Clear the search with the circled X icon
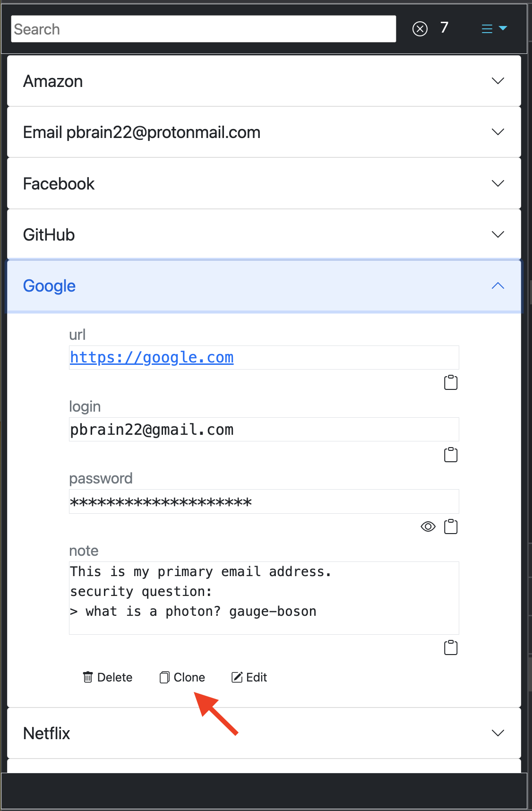 (420, 29)
